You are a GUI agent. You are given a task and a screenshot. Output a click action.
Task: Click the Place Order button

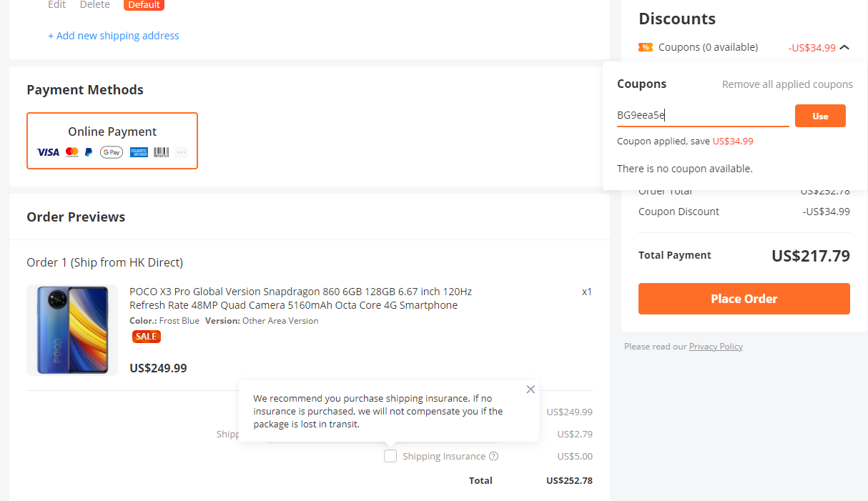coord(744,299)
